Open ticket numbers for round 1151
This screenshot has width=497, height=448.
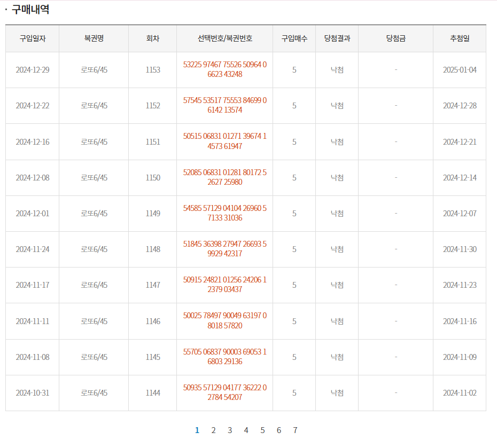coord(224,142)
